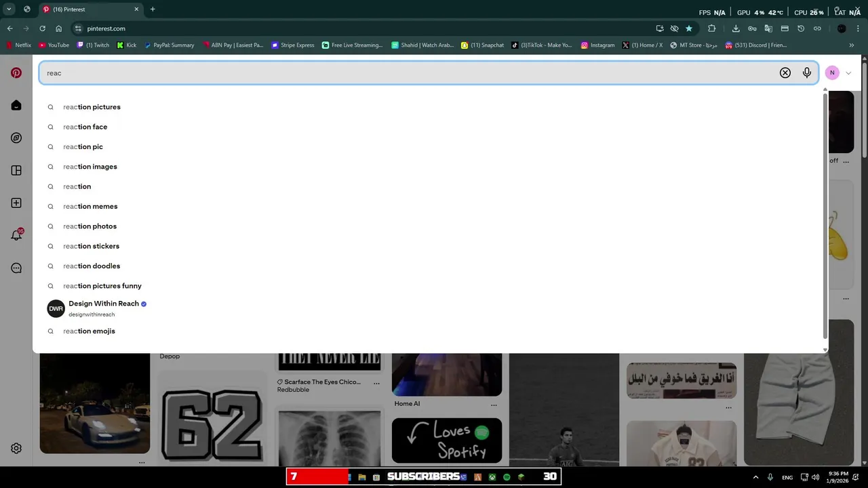Reload the page with the refresh icon

42,28
